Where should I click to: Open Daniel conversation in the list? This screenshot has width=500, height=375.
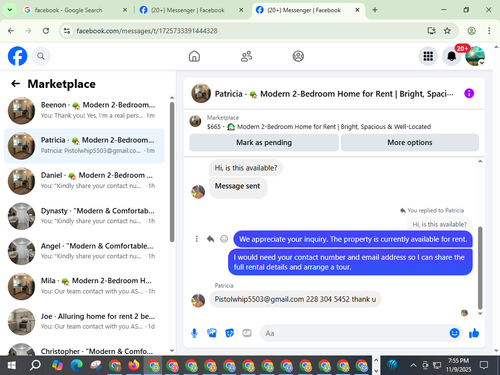tap(84, 181)
